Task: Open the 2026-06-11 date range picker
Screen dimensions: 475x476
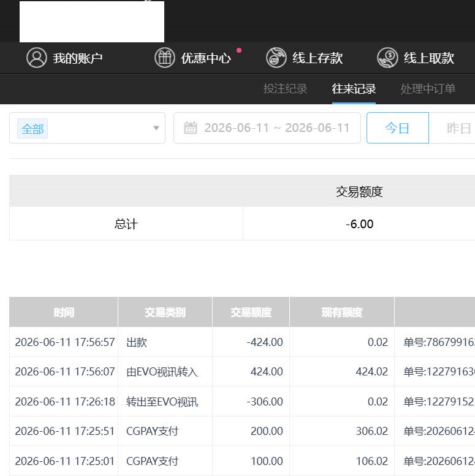Action: 267,128
